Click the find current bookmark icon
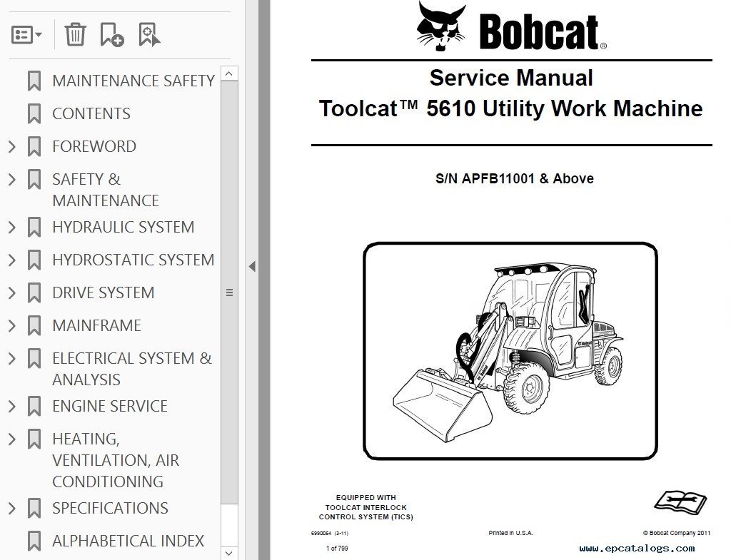731x560 pixels. (148, 34)
